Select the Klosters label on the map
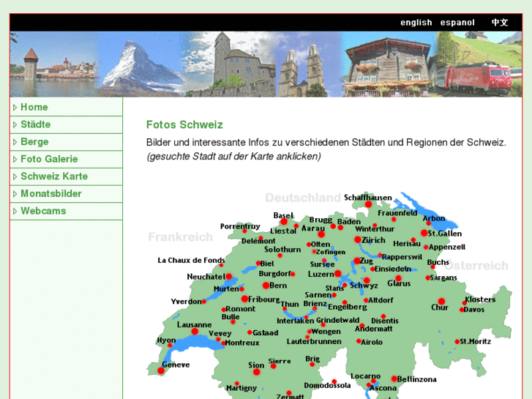Image resolution: width=532 pixels, height=399 pixels. click(x=480, y=299)
